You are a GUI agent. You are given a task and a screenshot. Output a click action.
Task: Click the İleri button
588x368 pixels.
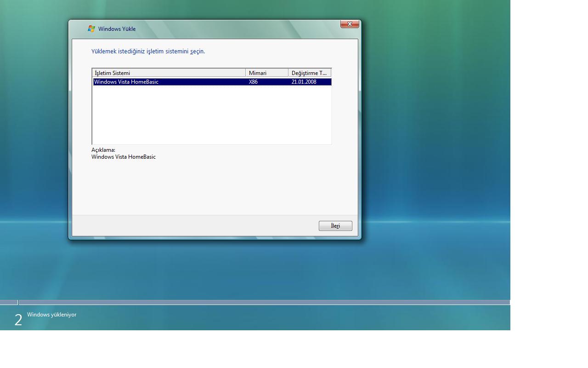point(335,226)
